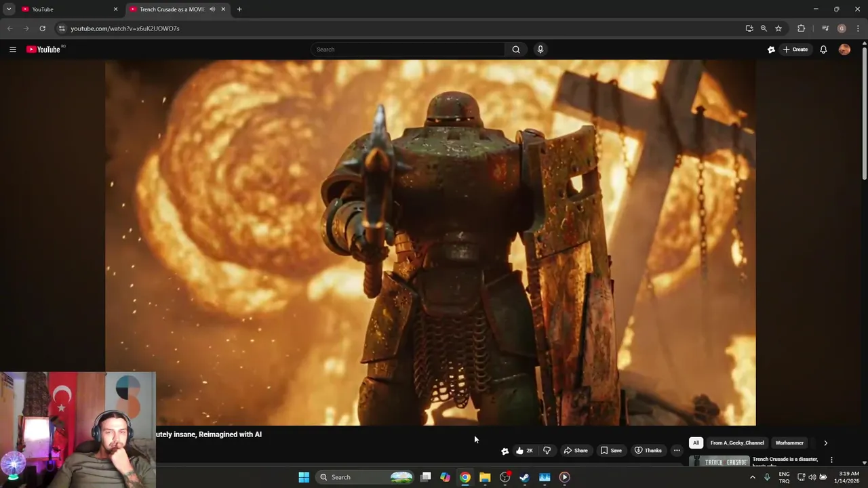
Task: Bookmark this page with the star
Action: tap(778, 28)
